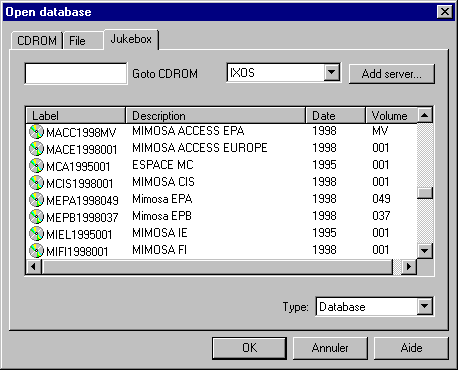The height and width of the screenshot is (370, 458).
Task: Click the CD icon beside MCIS1998001
Action: click(x=36, y=183)
